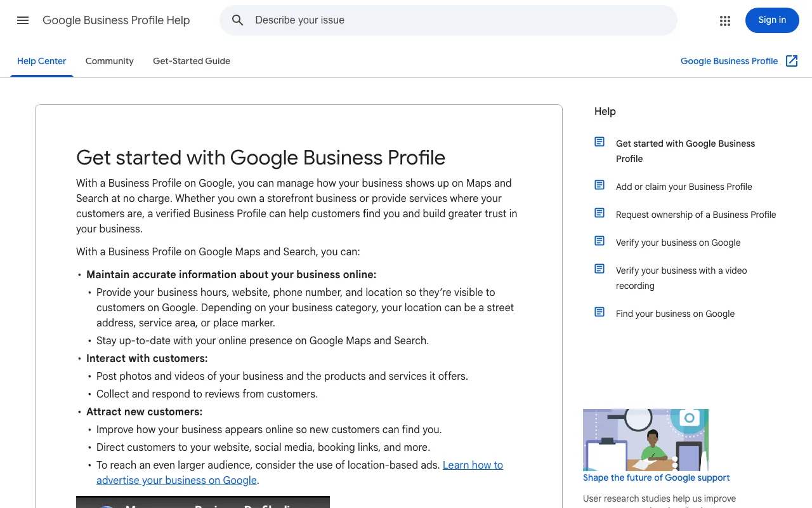Focus the Describe your issue search field
This screenshot has height=508, width=812.
point(449,20)
